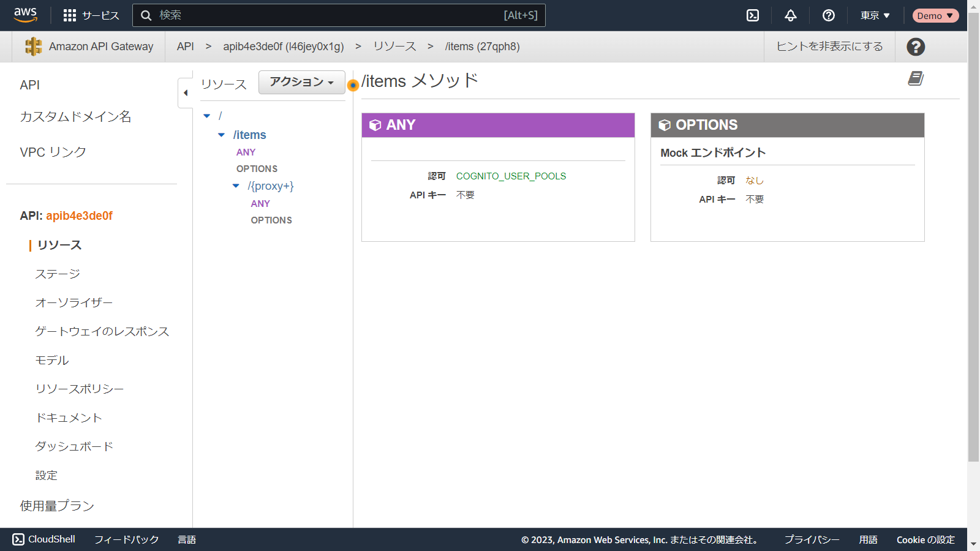This screenshot has width=980, height=551.
Task: Open the アクション dropdown menu
Action: click(x=301, y=82)
